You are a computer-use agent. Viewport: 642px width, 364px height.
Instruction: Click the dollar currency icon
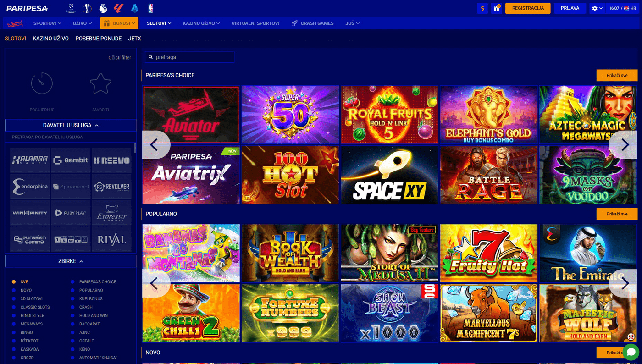(482, 8)
